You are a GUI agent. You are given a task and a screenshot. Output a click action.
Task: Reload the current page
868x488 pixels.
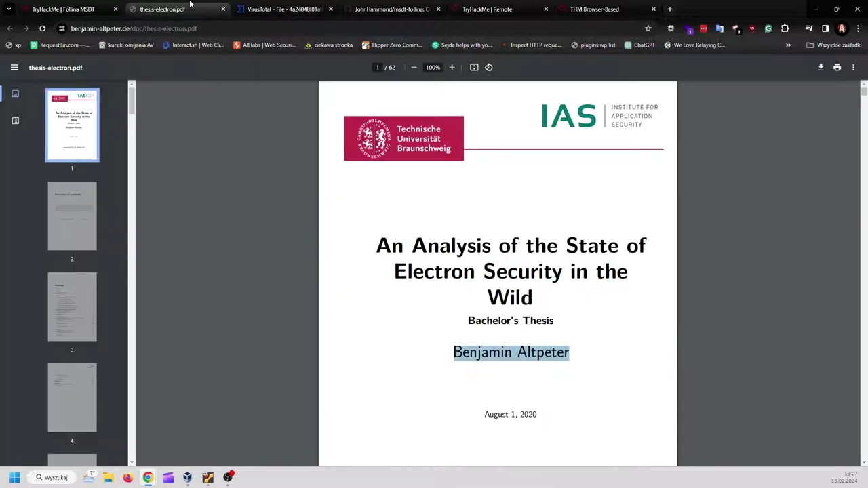(x=42, y=28)
